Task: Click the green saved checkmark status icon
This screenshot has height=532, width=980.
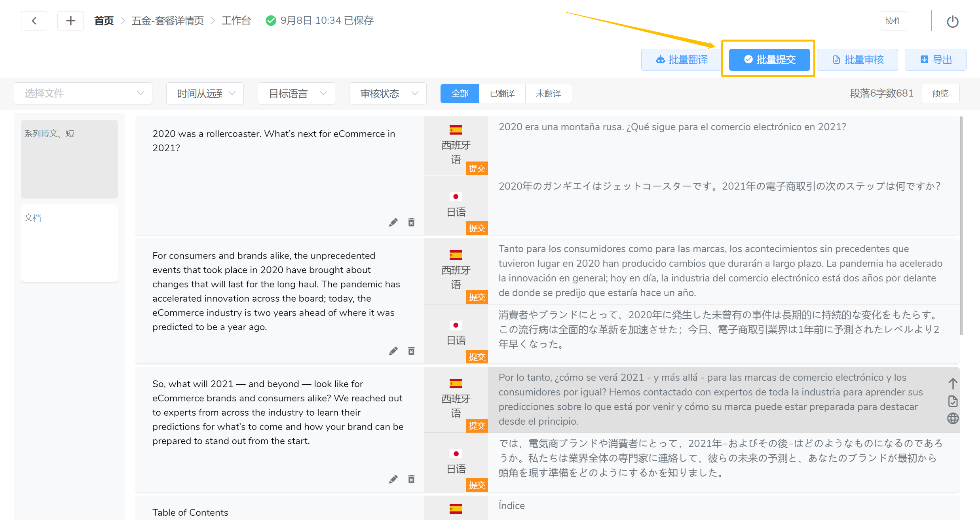Action: coord(271,21)
